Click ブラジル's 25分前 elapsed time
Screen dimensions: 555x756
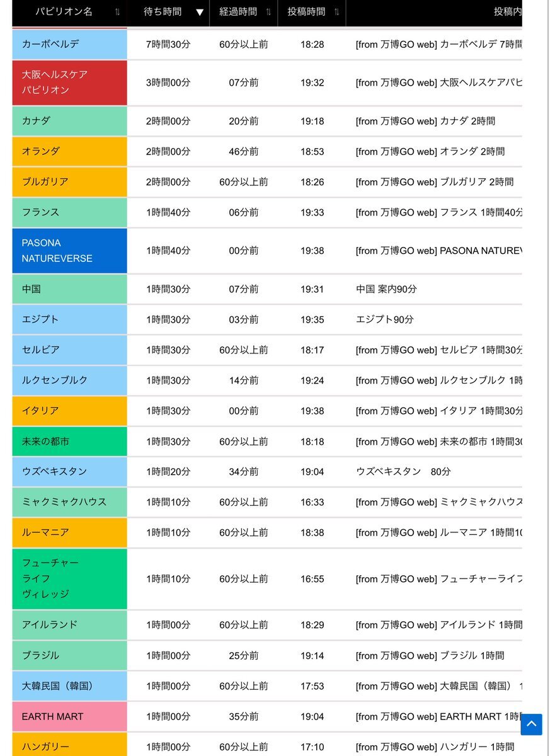pos(244,656)
